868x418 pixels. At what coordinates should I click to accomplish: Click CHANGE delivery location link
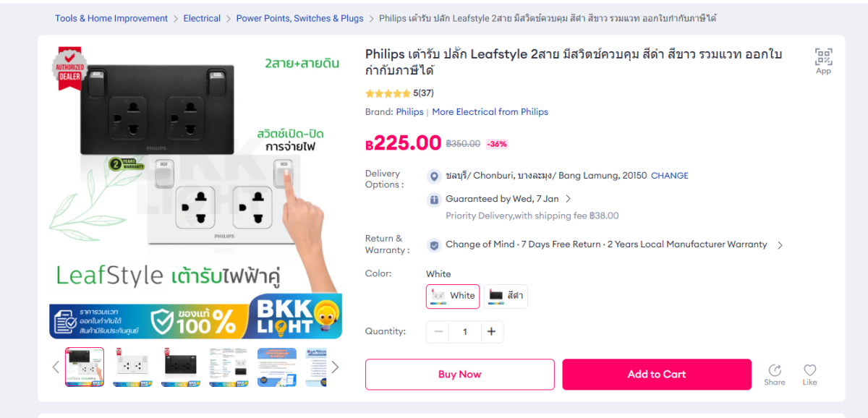(x=670, y=176)
